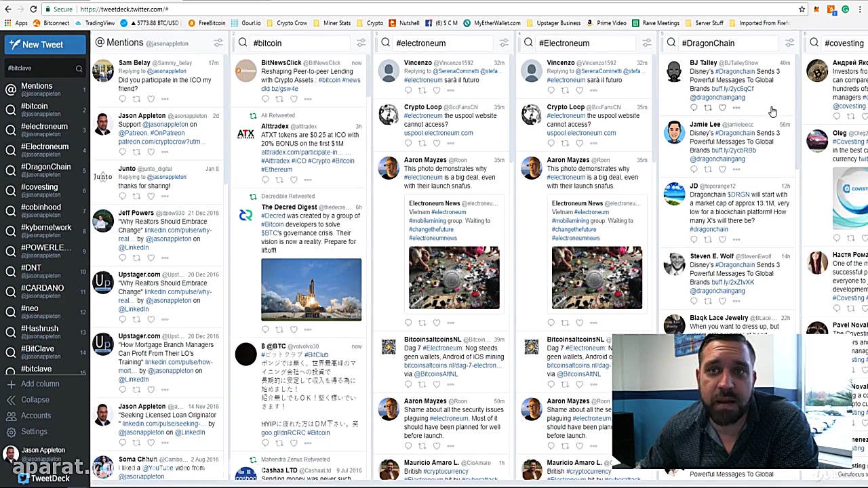This screenshot has width=868, height=488.
Task: Open Settings in sidebar
Action: tap(27, 432)
